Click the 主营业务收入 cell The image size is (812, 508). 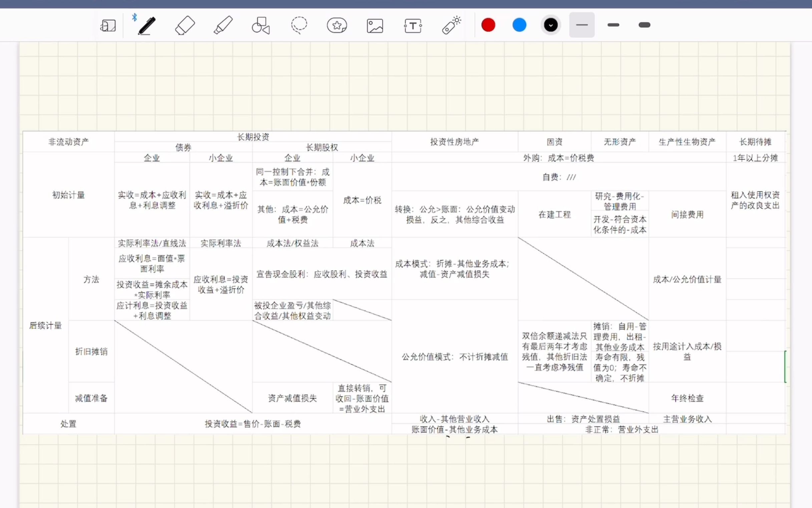coord(687,419)
